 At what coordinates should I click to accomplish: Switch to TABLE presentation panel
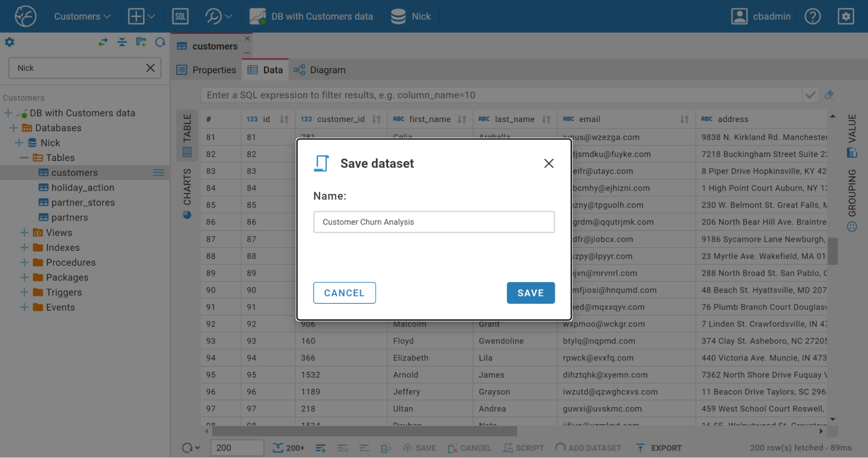point(187,136)
